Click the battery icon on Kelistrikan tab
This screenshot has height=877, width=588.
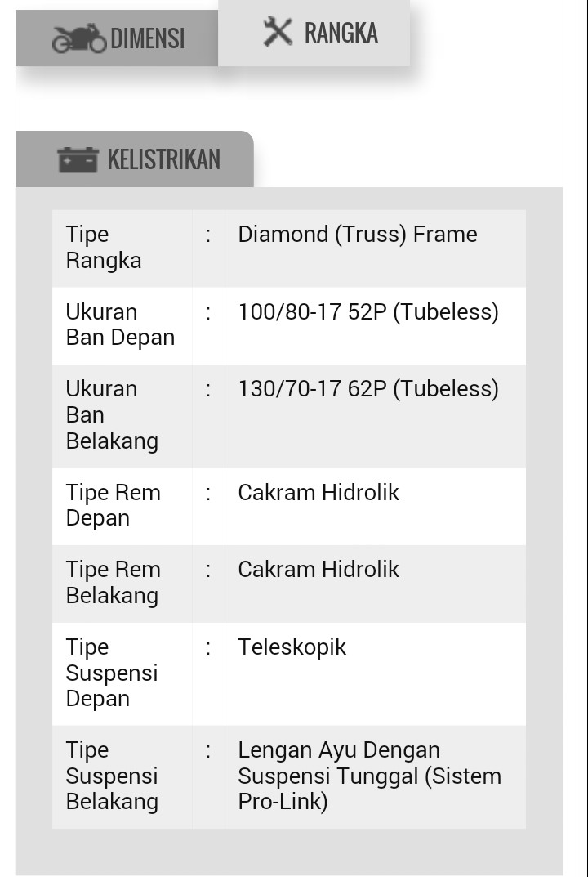[x=78, y=159]
